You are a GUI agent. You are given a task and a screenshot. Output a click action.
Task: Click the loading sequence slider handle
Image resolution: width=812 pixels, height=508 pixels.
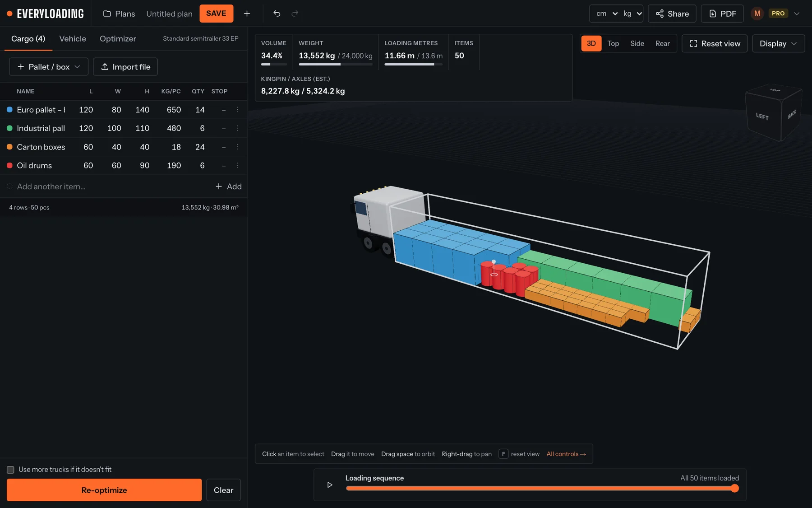735,488
